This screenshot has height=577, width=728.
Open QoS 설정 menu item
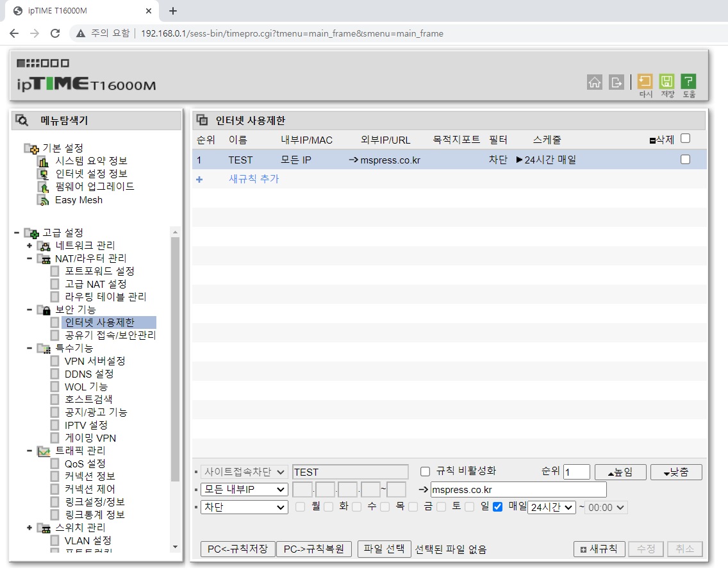tap(85, 464)
